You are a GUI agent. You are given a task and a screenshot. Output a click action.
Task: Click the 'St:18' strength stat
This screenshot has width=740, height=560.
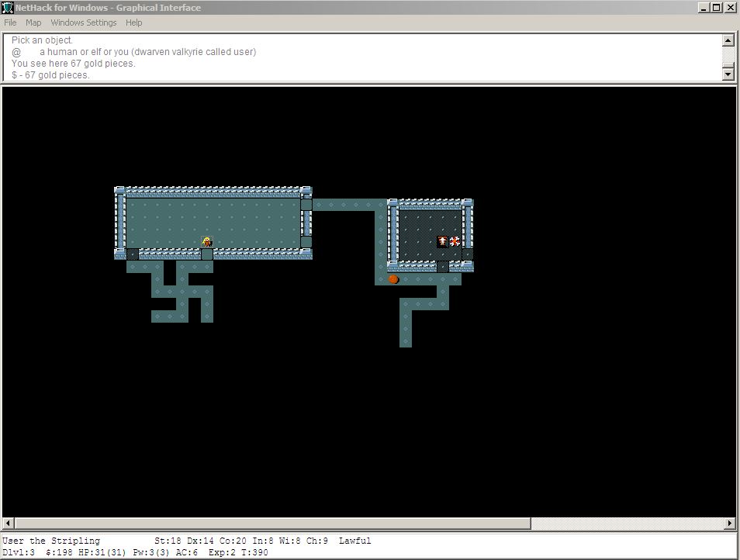click(168, 541)
